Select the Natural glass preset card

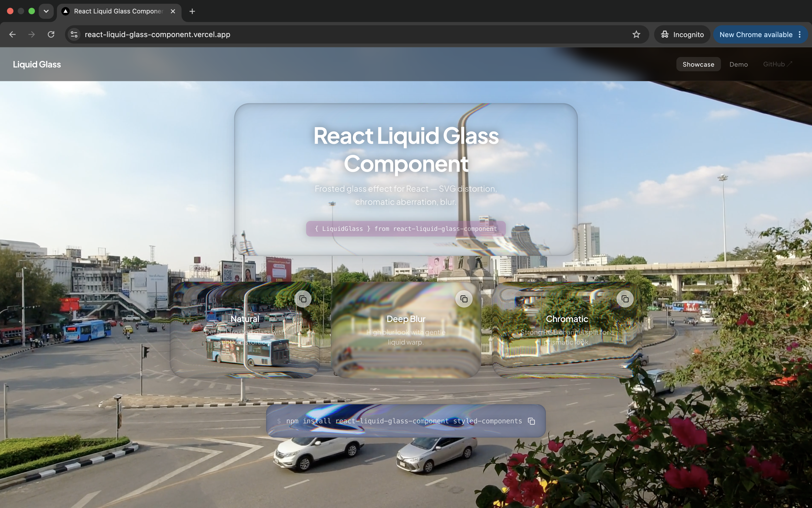click(245, 330)
